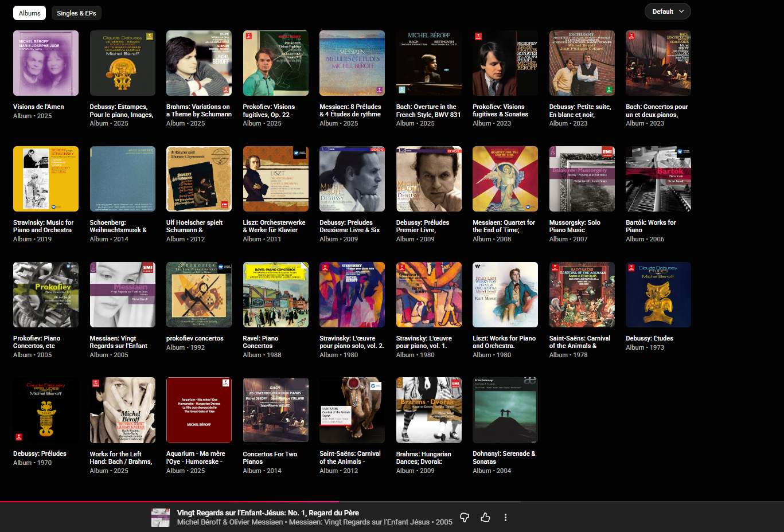Open 'Concertos For Two Pianos' album title

click(x=270, y=457)
